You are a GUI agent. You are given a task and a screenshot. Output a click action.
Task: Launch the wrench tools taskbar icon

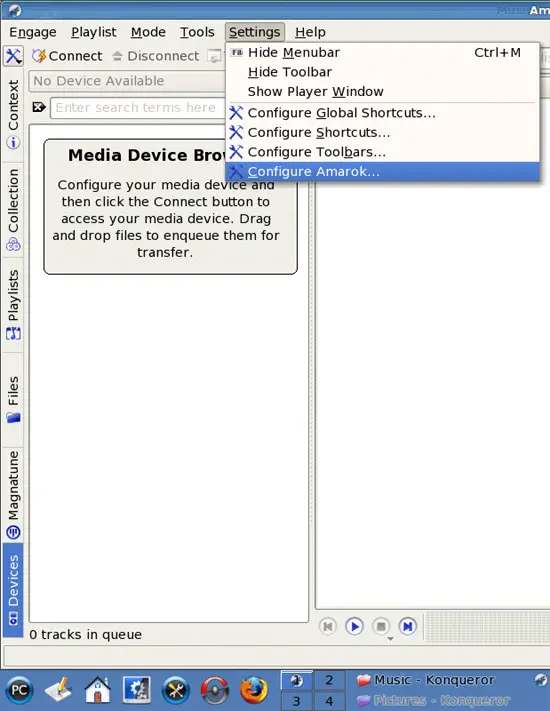tap(176, 690)
